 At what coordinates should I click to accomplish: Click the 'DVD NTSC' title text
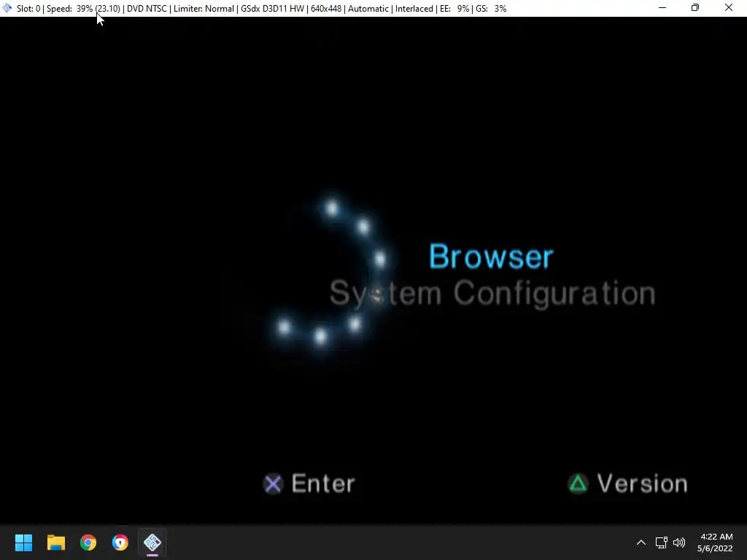tap(147, 9)
